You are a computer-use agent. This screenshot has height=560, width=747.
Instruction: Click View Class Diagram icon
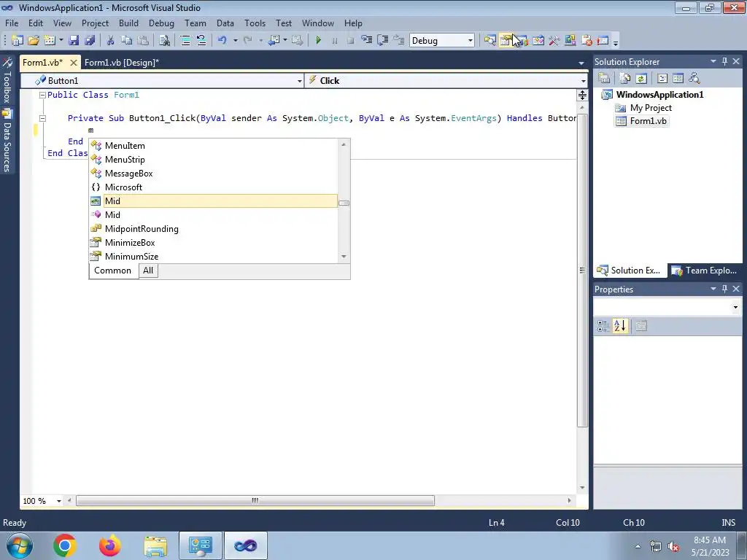694,78
